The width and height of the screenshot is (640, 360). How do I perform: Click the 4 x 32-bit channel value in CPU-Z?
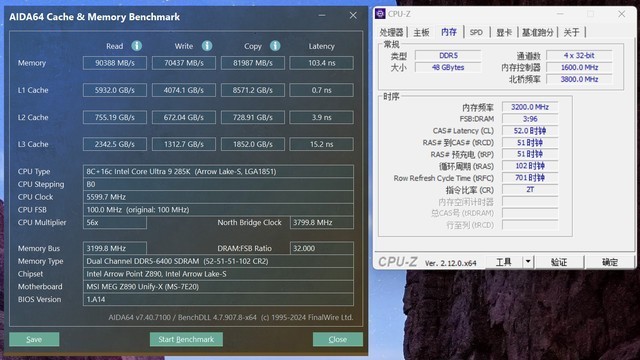579,55
